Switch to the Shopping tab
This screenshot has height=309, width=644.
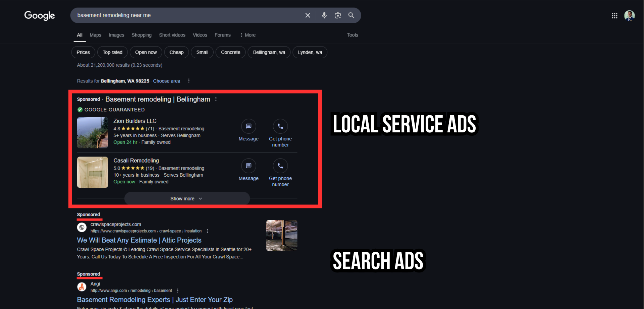click(x=142, y=35)
